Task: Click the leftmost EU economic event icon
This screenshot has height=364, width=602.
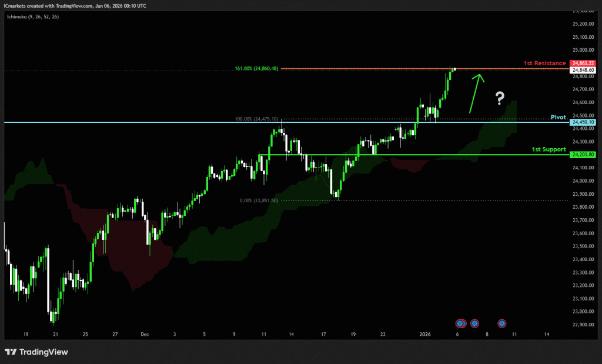Action: pos(459,323)
